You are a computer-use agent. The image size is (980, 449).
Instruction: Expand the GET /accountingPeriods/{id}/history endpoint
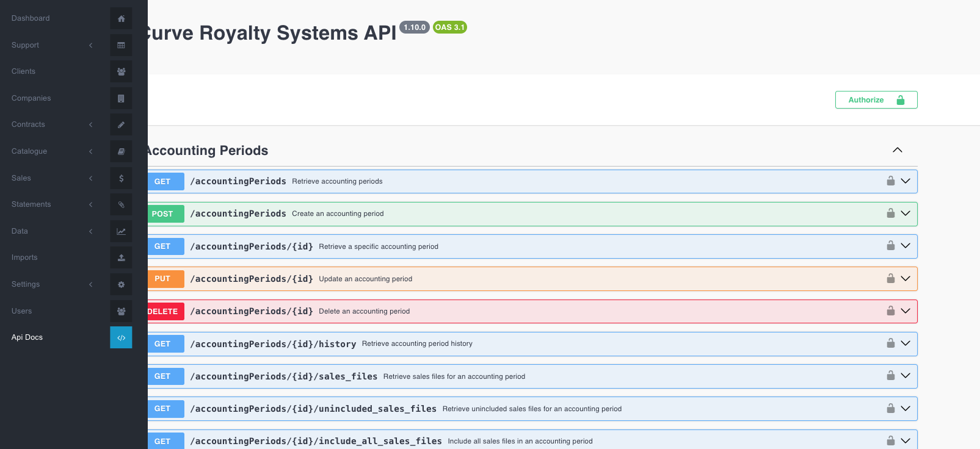click(906, 343)
